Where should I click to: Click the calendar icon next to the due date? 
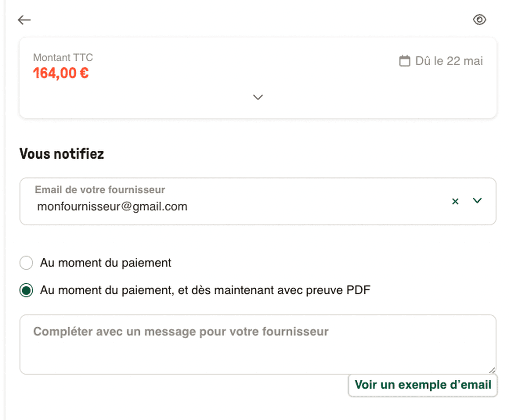click(x=405, y=60)
